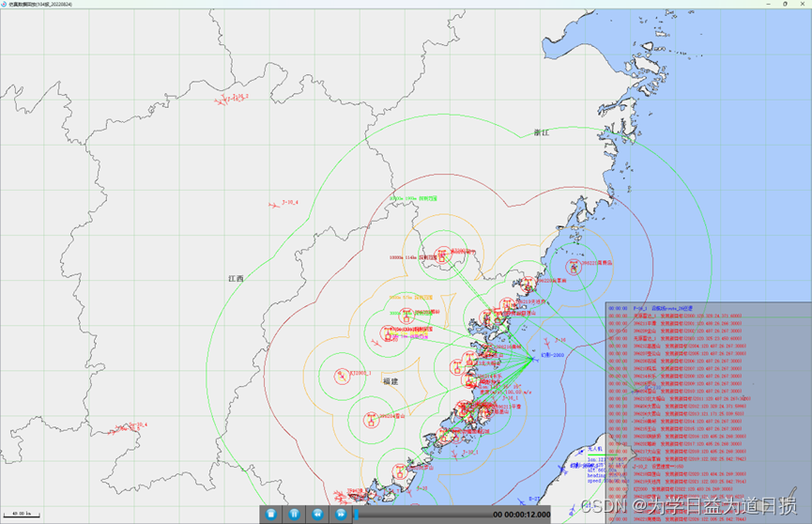Stop the simulation replay

point(271,515)
